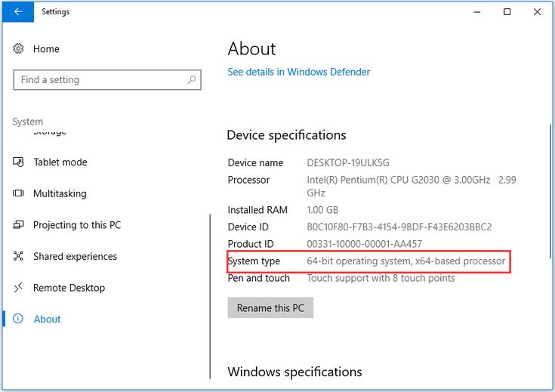Minimize the Settings window
Screen dimensions: 555x392
point(477,11)
